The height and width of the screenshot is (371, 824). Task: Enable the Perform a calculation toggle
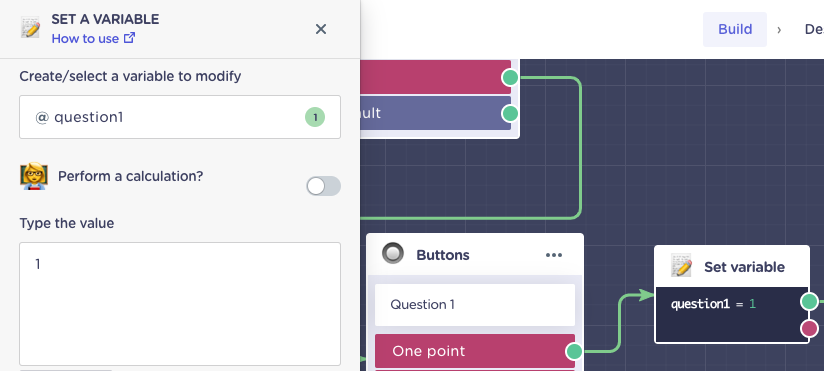pos(323,186)
